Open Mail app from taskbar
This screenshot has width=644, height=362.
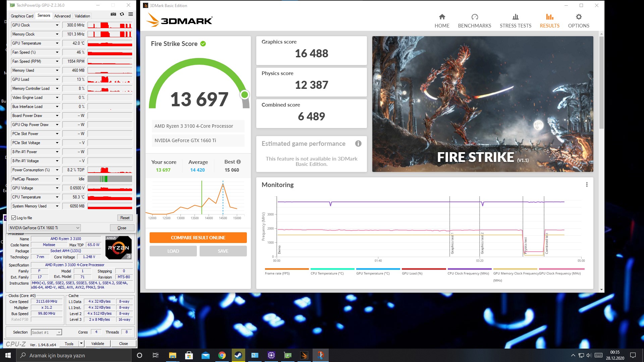click(x=205, y=355)
